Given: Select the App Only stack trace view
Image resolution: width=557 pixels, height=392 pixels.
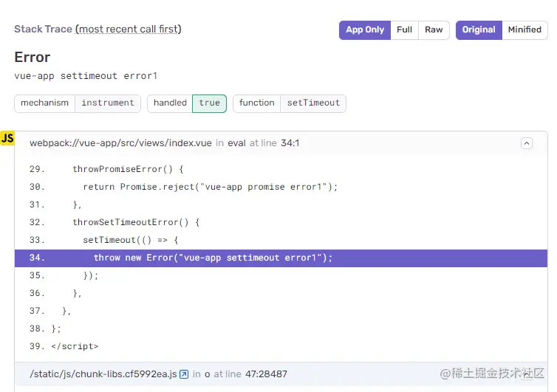Looking at the screenshot, I should tap(365, 30).
